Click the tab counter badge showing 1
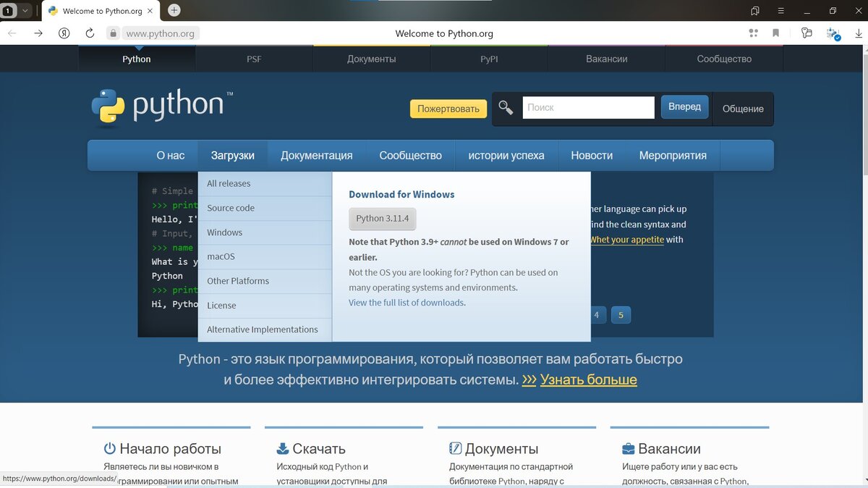The image size is (868, 488). (x=8, y=10)
